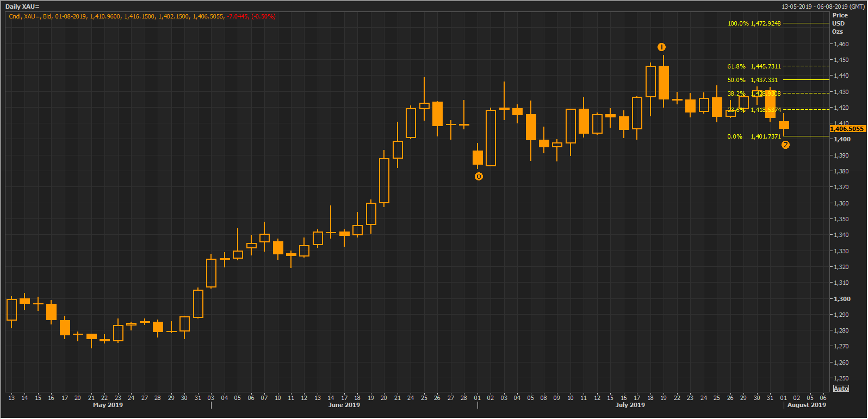Click the 1,350 price axis label
The width and height of the screenshot is (868, 419).
click(x=841, y=219)
